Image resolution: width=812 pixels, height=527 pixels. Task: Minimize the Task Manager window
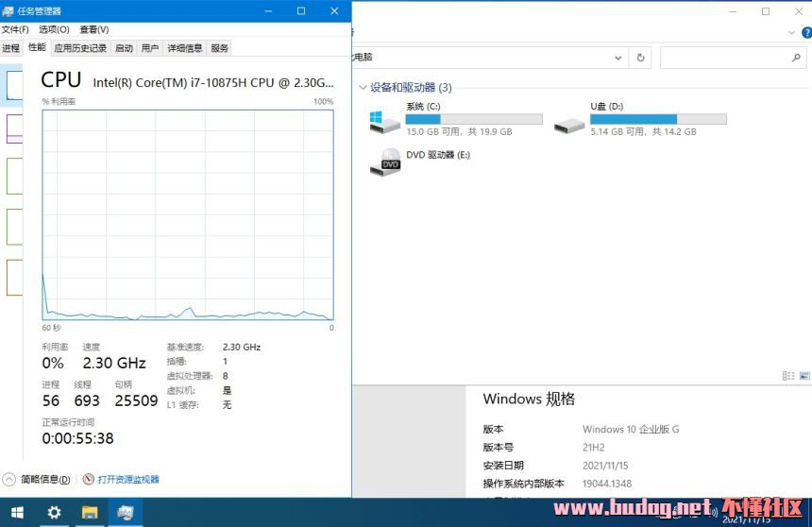[x=268, y=11]
